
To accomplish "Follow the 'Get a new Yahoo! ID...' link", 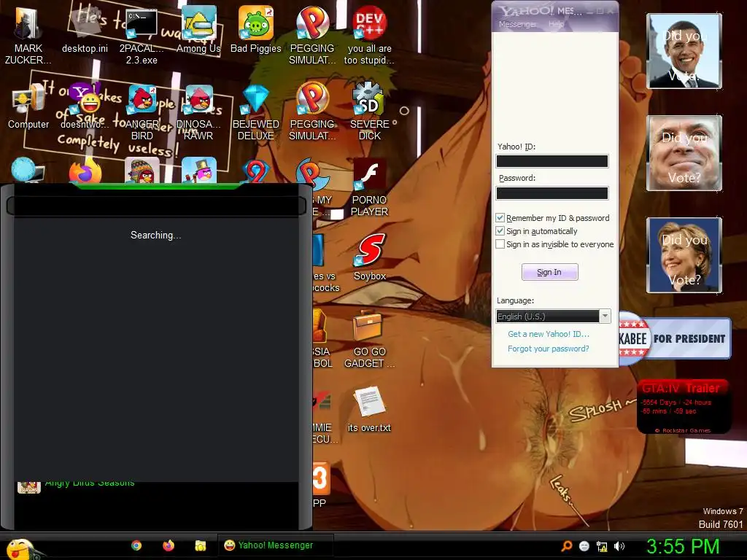I will point(549,334).
